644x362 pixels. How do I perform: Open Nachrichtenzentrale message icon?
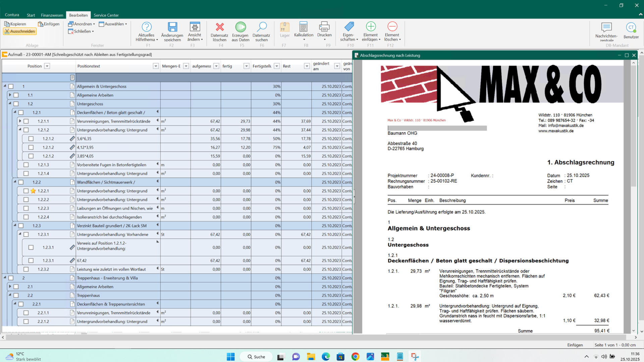(x=606, y=27)
